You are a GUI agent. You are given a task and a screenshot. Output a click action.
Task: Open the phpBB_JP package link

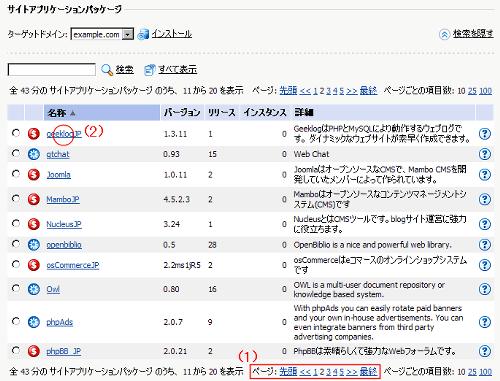[64, 351]
